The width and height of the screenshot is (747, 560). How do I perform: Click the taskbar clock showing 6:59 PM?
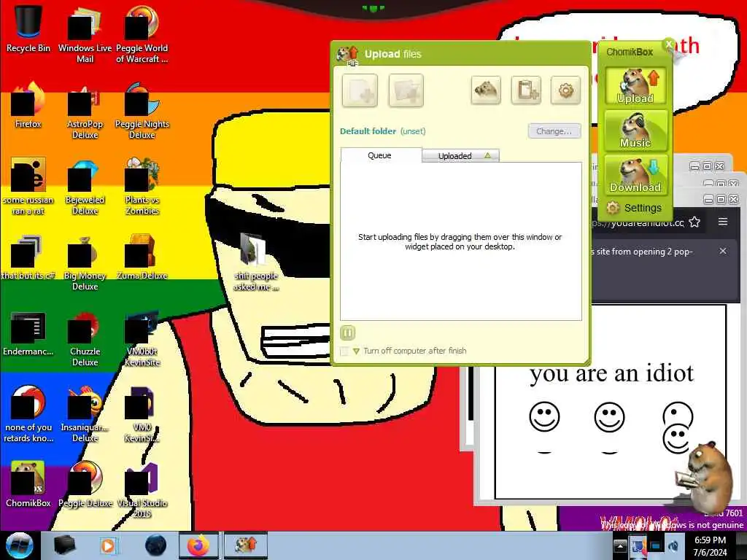pos(711,546)
